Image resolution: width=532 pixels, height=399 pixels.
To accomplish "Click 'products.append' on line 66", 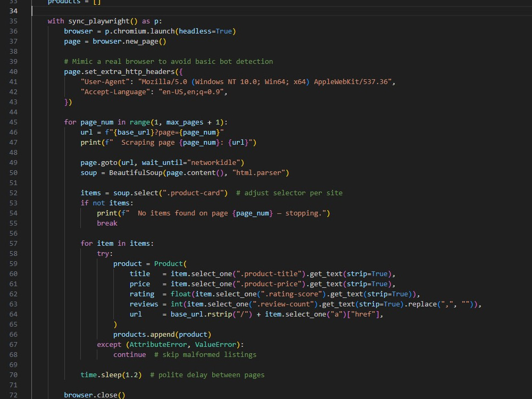I will (x=144, y=335).
